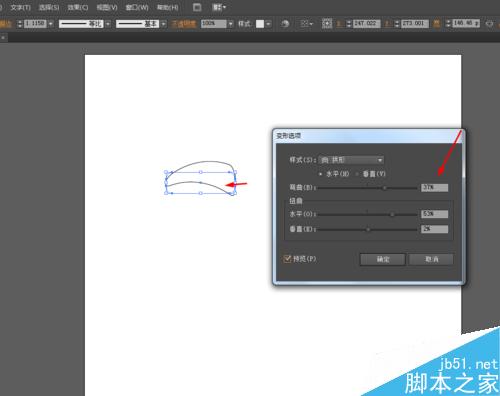Viewport: 500px width, 396px height.
Task: Open the 文字(T) menu
Action: [20, 7]
